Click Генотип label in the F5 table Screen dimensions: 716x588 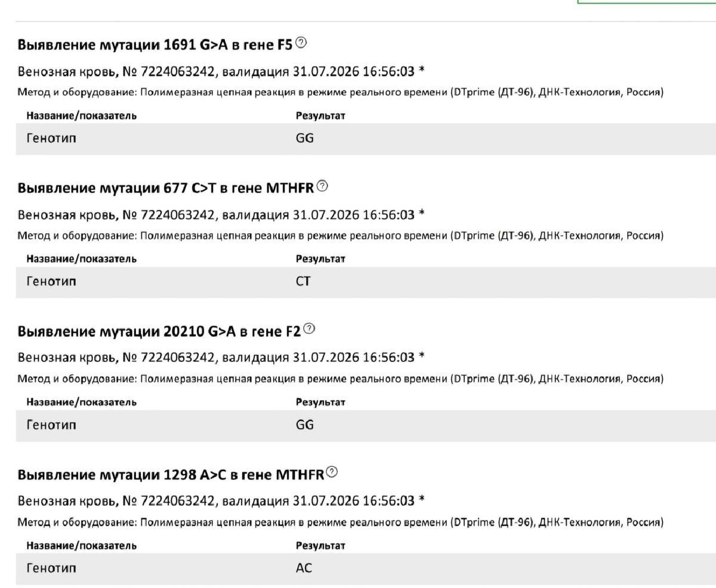coord(51,138)
